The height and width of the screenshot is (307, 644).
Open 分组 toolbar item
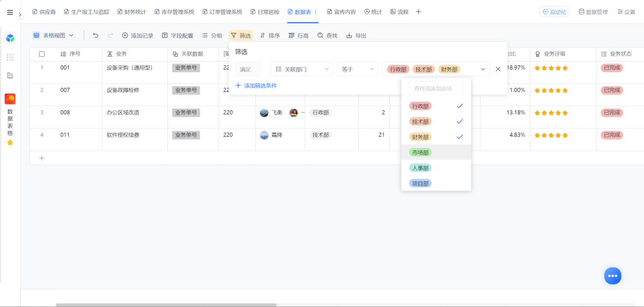212,35
